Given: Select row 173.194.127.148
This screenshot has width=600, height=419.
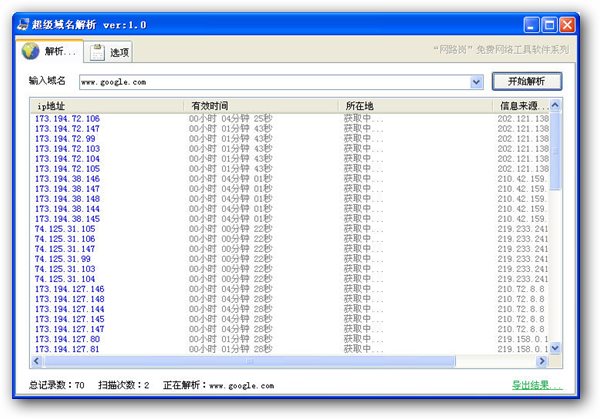Looking at the screenshot, I should pyautogui.click(x=290, y=299).
